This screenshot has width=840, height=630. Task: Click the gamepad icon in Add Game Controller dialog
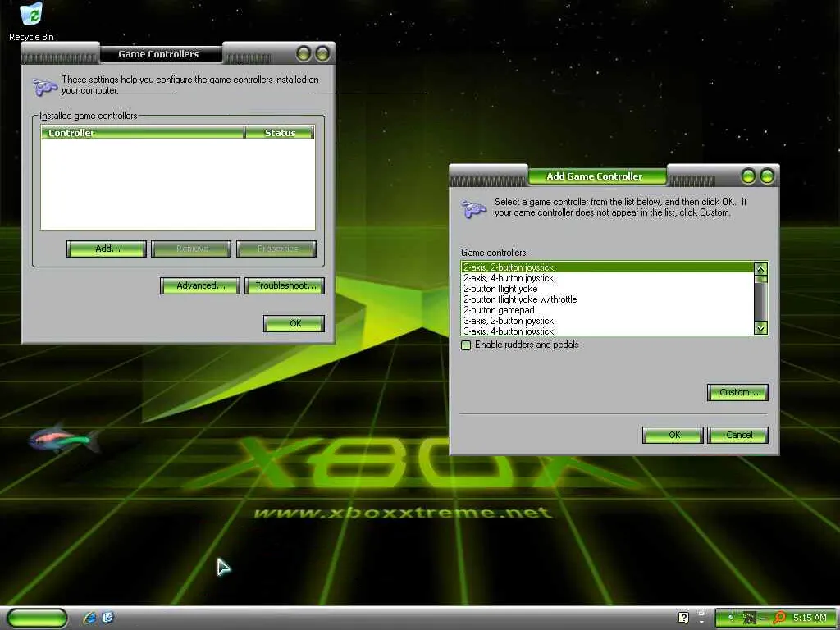tap(473, 208)
